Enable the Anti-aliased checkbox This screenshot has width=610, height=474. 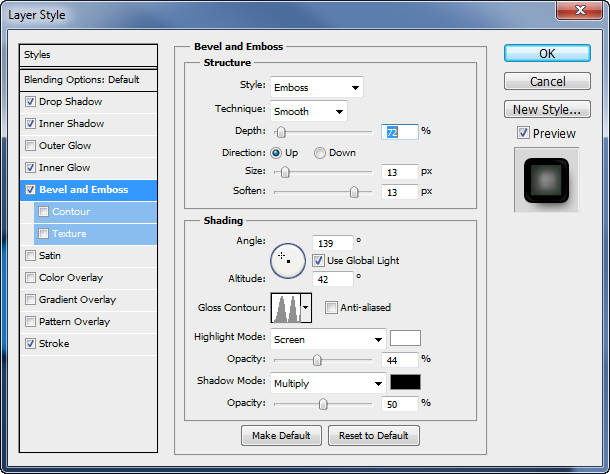[x=331, y=307]
